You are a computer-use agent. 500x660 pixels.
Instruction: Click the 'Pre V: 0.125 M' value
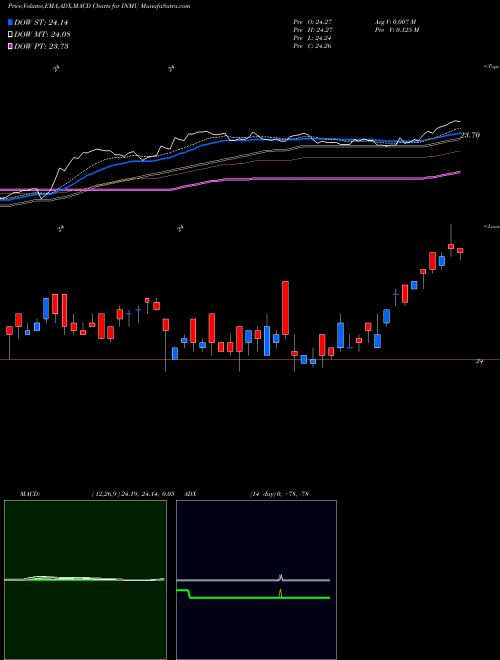pyautogui.click(x=396, y=30)
